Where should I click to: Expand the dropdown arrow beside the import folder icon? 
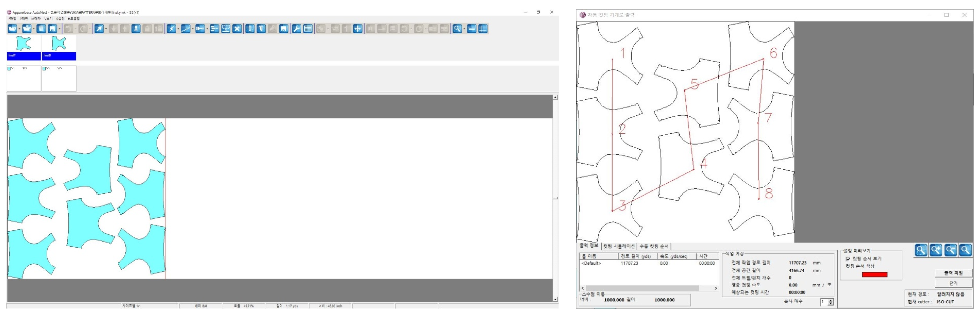coord(33,29)
